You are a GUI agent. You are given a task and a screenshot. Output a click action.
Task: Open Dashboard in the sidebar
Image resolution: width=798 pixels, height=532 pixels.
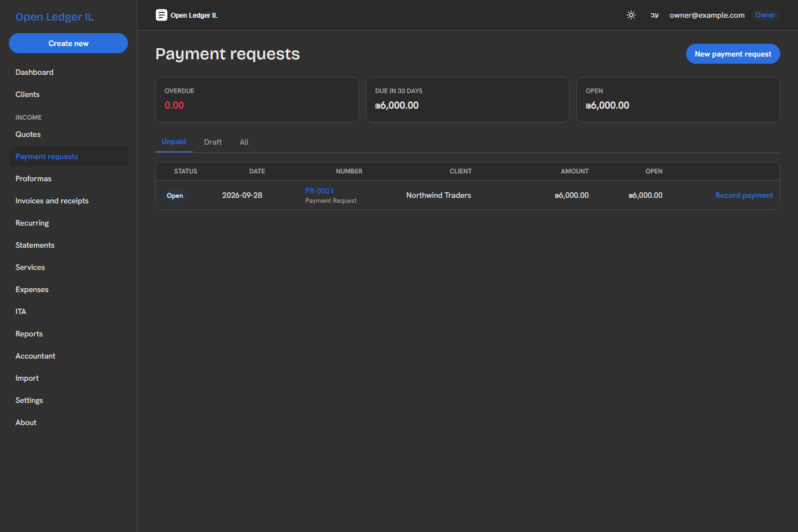[68, 72]
